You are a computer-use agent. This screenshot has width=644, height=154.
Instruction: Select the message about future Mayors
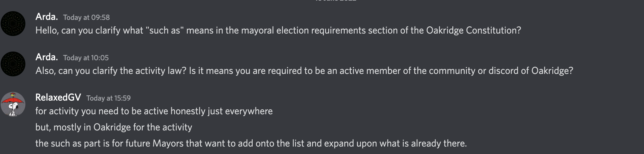point(251,143)
